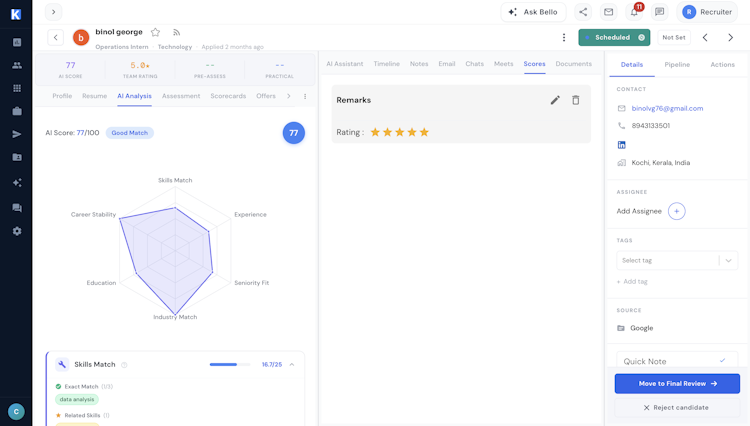750x426 pixels.
Task: Confirm the Quick Note checkmark
Action: [x=722, y=361]
